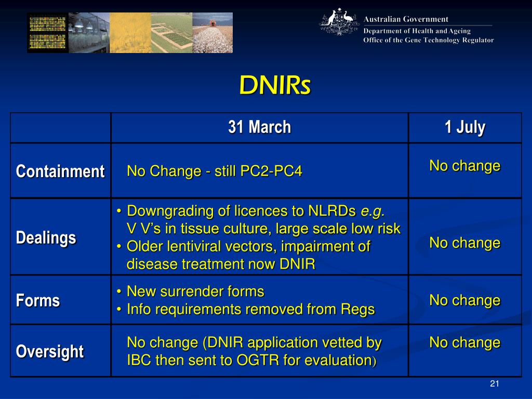Click 'No change (DNIR application vetted by' line
This screenshot has height=399, width=532.
[x=254, y=343]
